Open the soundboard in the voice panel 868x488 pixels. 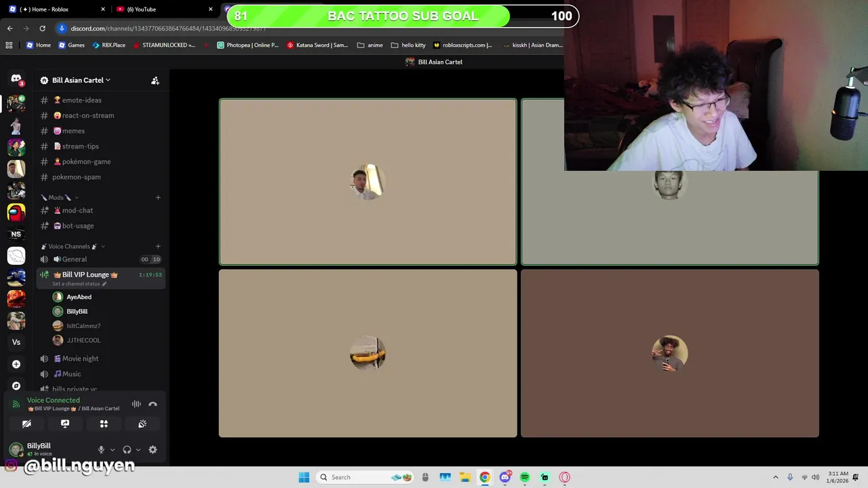[x=142, y=424]
